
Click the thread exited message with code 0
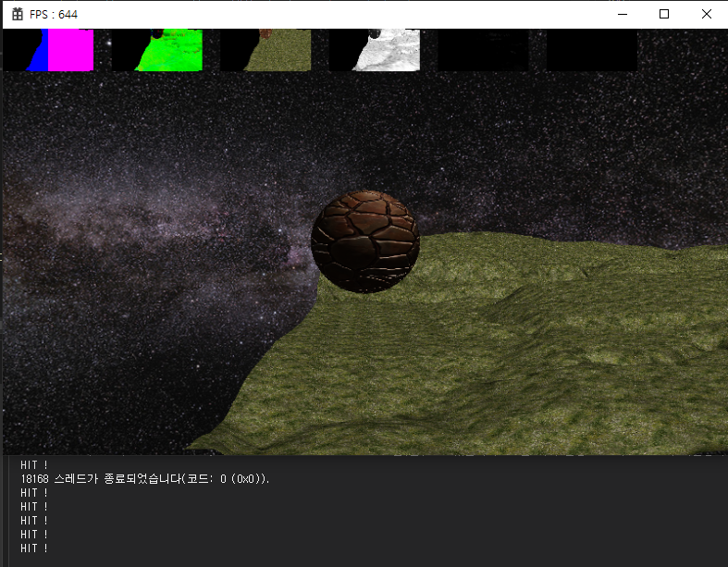145,479
